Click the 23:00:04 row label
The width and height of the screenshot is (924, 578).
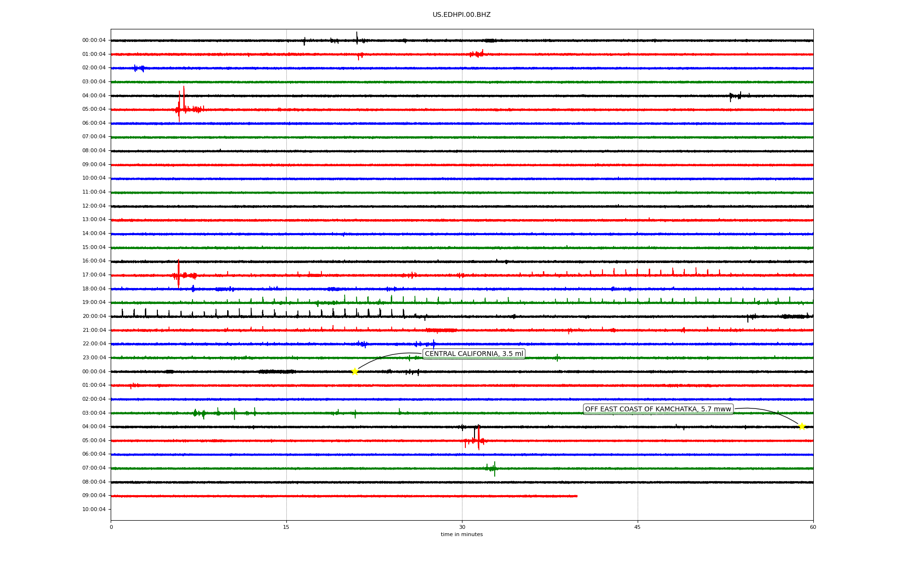(x=94, y=358)
